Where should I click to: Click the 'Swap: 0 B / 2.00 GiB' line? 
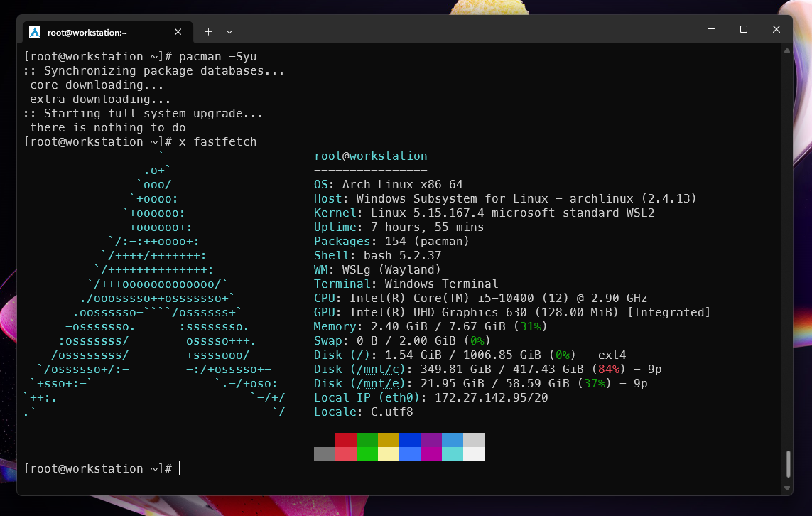click(x=402, y=341)
